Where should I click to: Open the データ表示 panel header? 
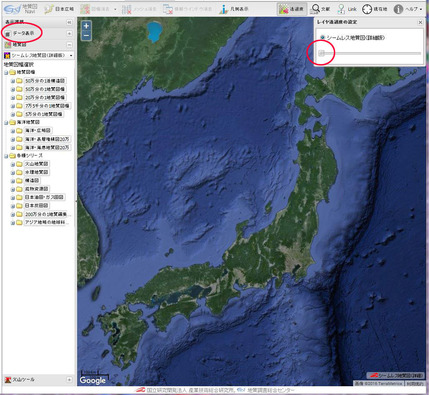point(39,33)
